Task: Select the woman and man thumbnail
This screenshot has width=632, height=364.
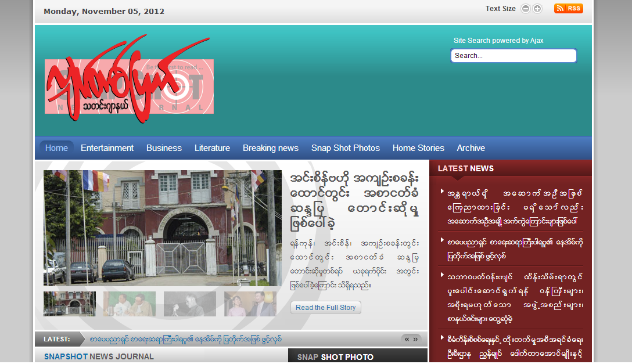Action: pyautogui.click(x=250, y=304)
